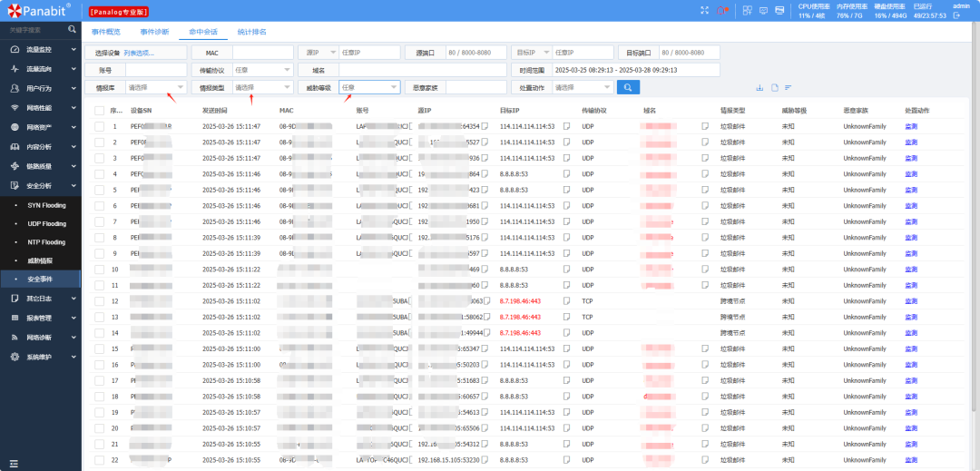Click the 监测 link in row 1
Viewport: 980px width, 471px height.
click(x=911, y=126)
